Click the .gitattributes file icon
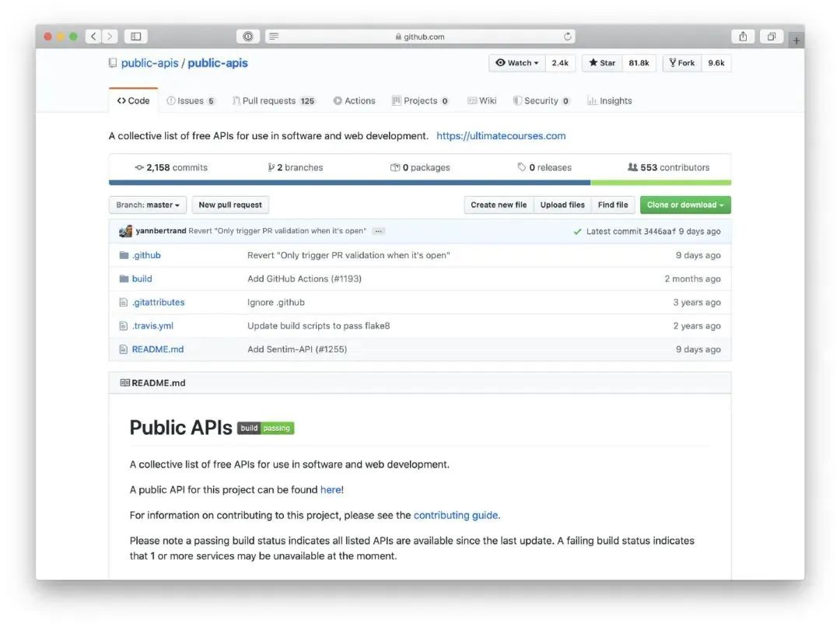The height and width of the screenshot is (627, 840). pyautogui.click(x=123, y=303)
